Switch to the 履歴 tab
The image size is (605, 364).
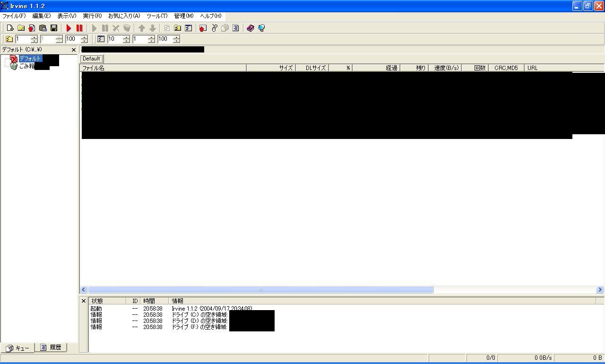51,347
